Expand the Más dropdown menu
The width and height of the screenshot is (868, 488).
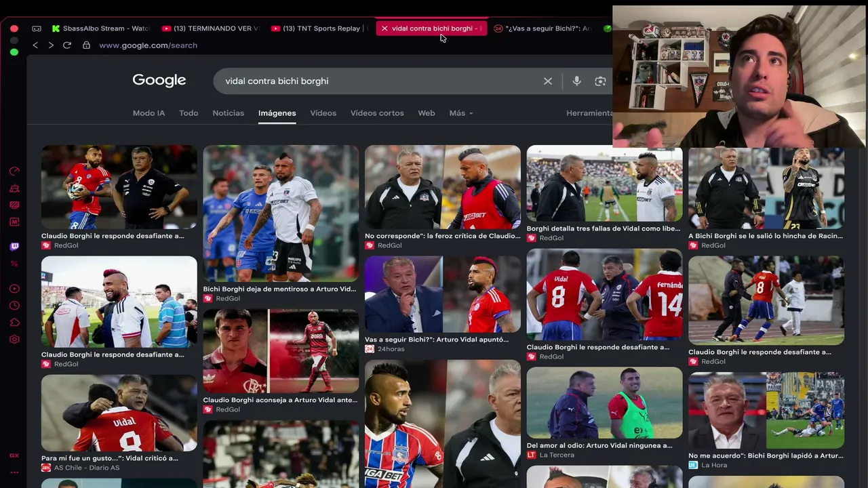click(x=461, y=113)
